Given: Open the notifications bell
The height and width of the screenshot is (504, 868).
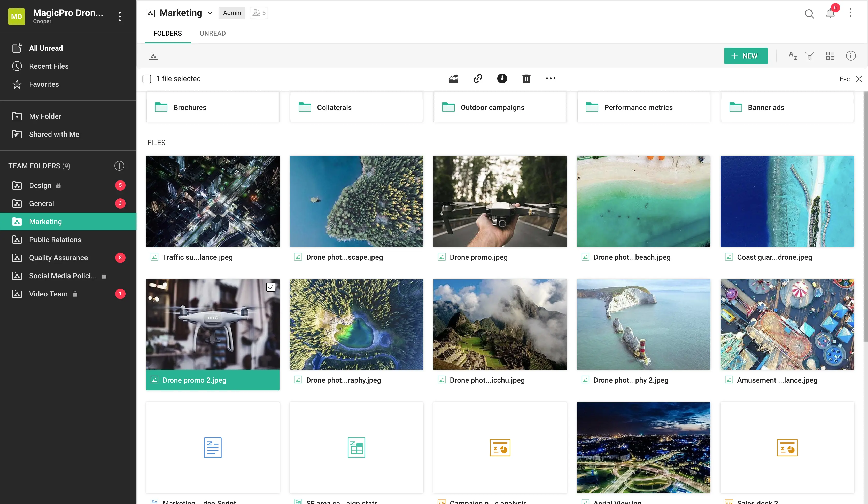Looking at the screenshot, I should click(x=830, y=14).
